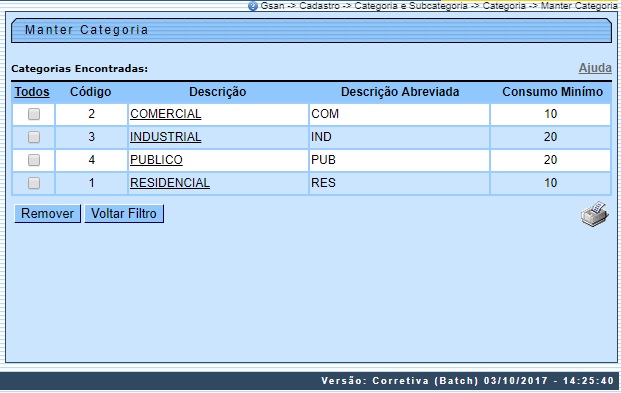This screenshot has width=621, height=393.
Task: Click abbreviated description RES
Action: pos(324,183)
